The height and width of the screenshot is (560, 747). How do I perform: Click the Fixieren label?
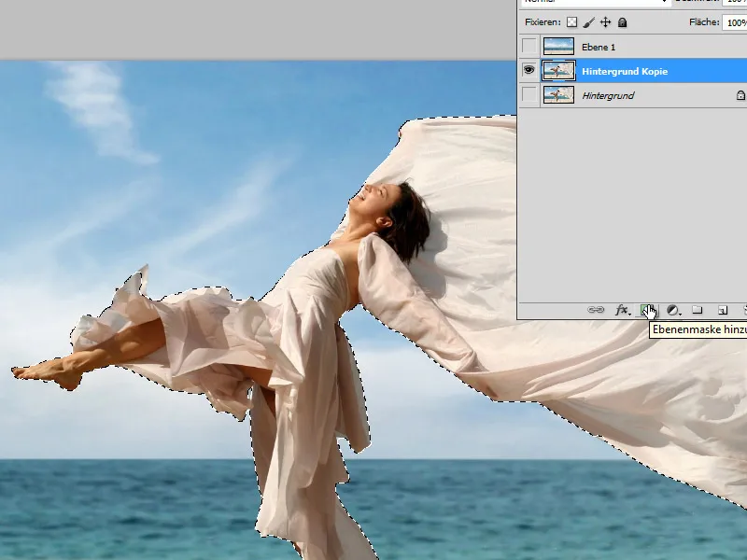click(x=543, y=22)
